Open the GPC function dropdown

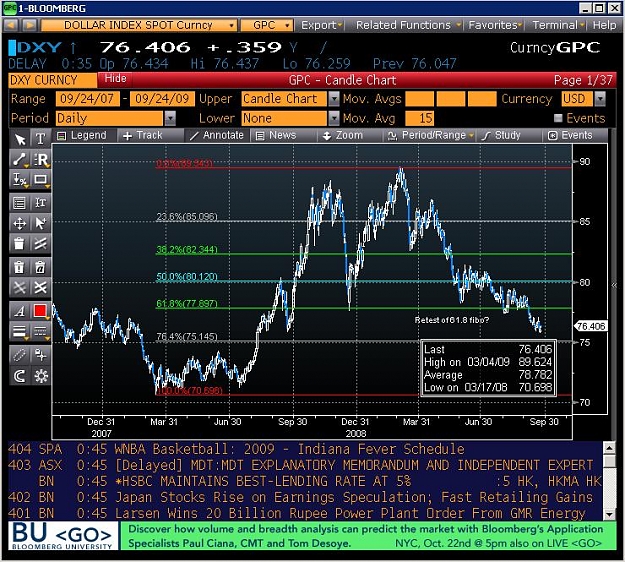pyautogui.click(x=267, y=25)
